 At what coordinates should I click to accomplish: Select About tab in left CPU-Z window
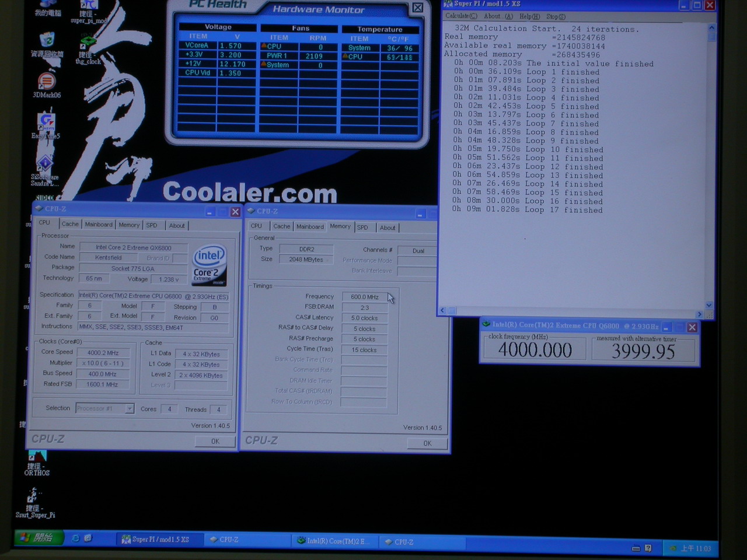click(x=177, y=226)
